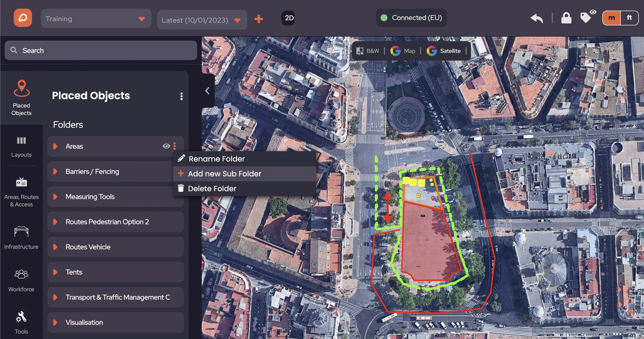This screenshot has width=644, height=339.
Task: Select Rename Folder in context menu
Action: pyautogui.click(x=244, y=159)
